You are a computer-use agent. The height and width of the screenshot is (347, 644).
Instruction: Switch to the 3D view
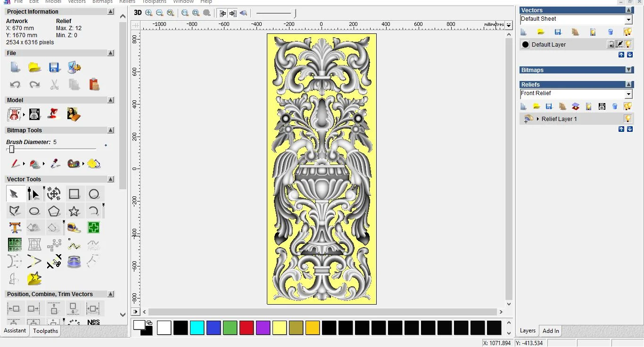pos(137,13)
